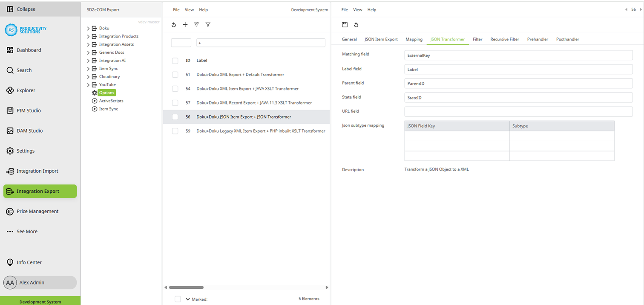The image size is (644, 305).
Task: Add a new export using the plus icon
Action: pyautogui.click(x=185, y=25)
